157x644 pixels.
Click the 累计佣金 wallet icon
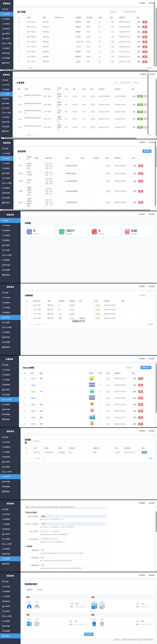[x=127, y=232]
